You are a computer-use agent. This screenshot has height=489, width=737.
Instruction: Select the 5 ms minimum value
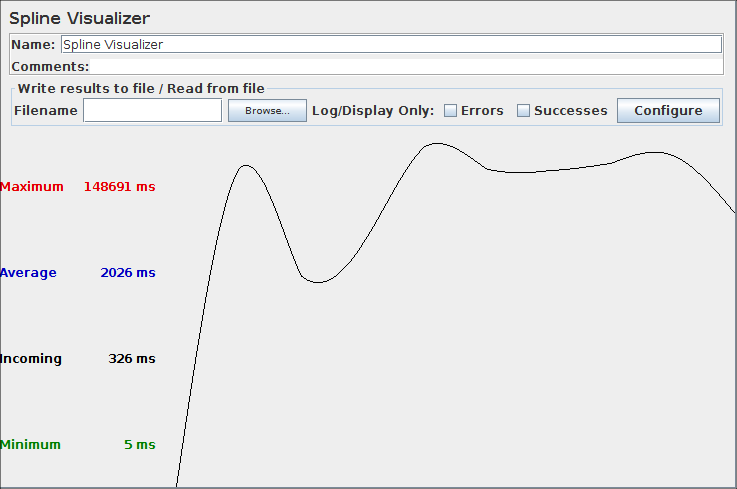coord(140,445)
